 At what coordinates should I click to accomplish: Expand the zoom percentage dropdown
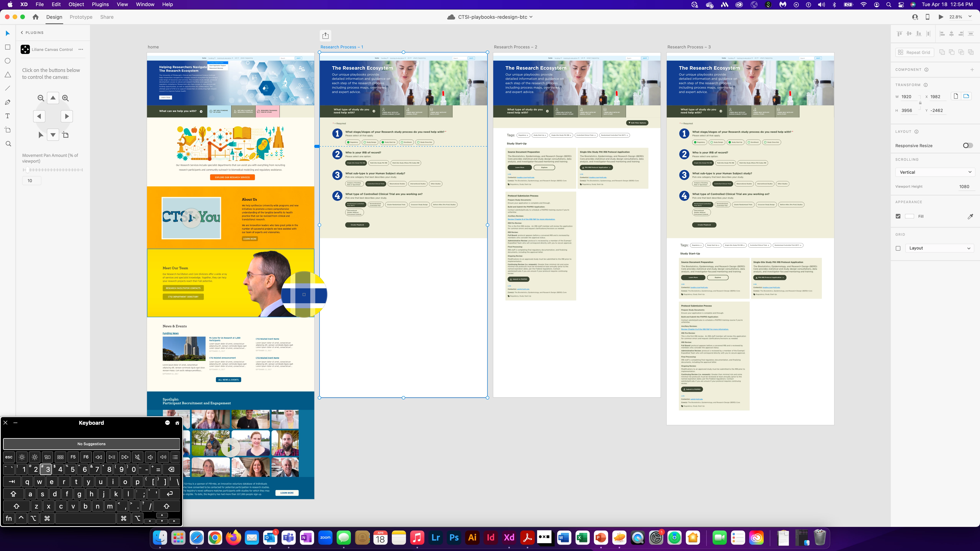(x=970, y=17)
